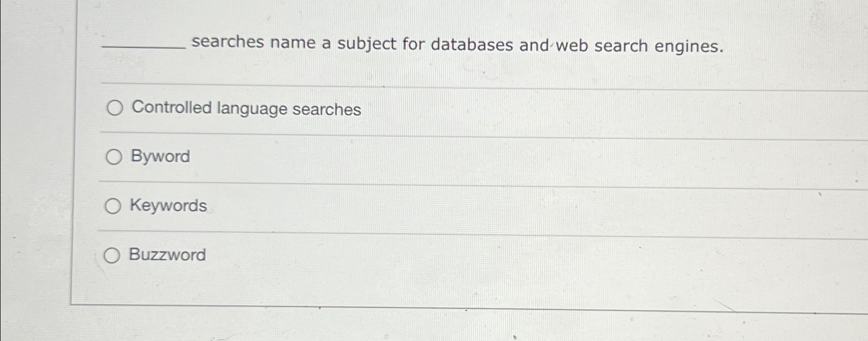Click the second answer row

(361, 157)
